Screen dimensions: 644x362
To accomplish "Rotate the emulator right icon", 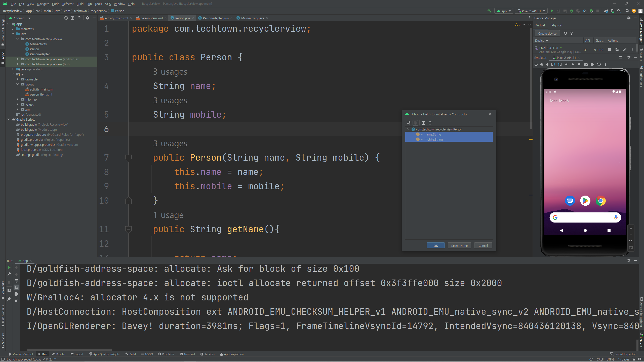I will pos(560,64).
